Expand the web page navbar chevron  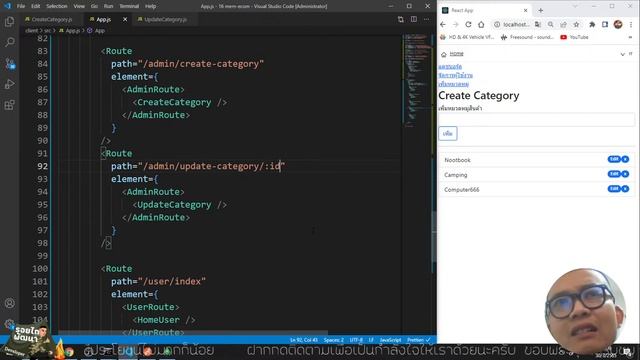(x=622, y=54)
